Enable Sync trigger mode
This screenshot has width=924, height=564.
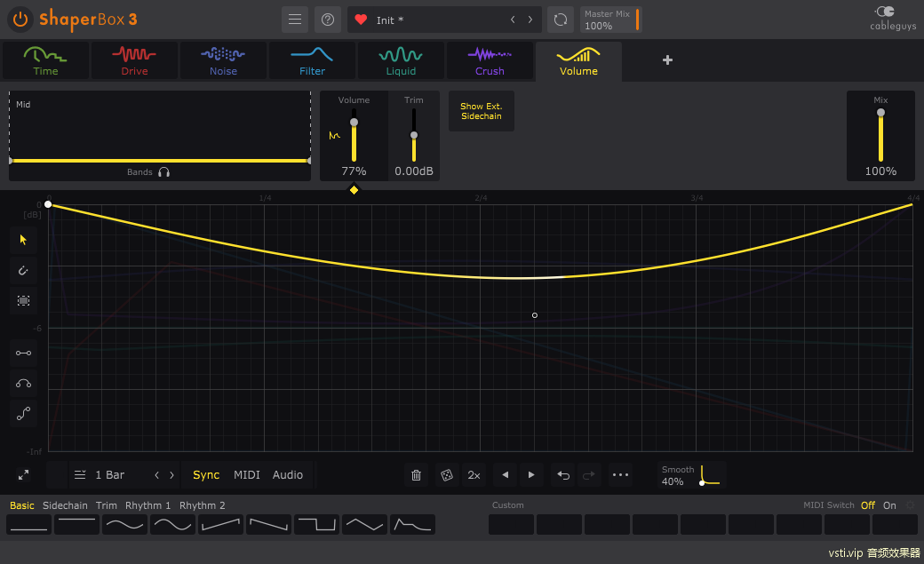pyautogui.click(x=206, y=475)
